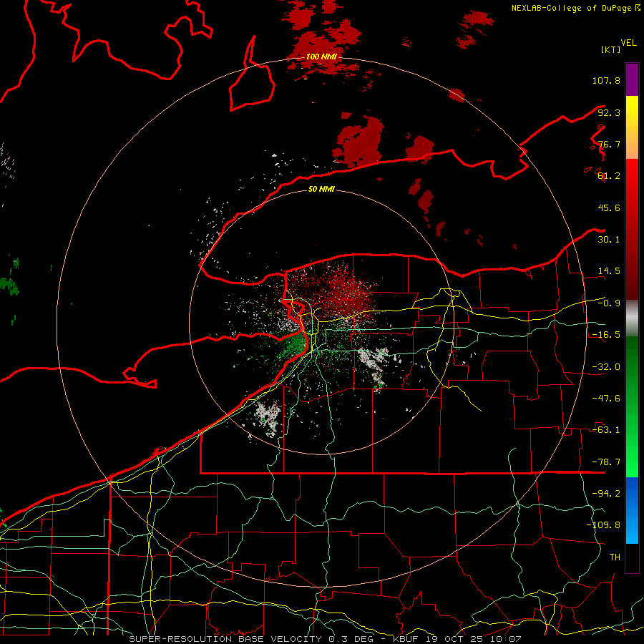Click the blue band of the color bar
644x644 pixels.
pos(632,510)
